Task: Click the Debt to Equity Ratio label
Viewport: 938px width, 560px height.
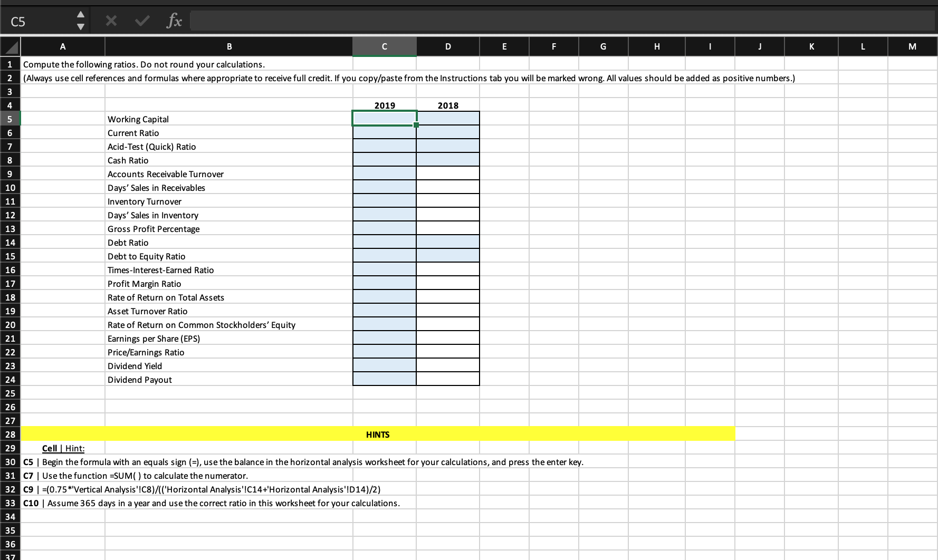Action: pos(147,256)
